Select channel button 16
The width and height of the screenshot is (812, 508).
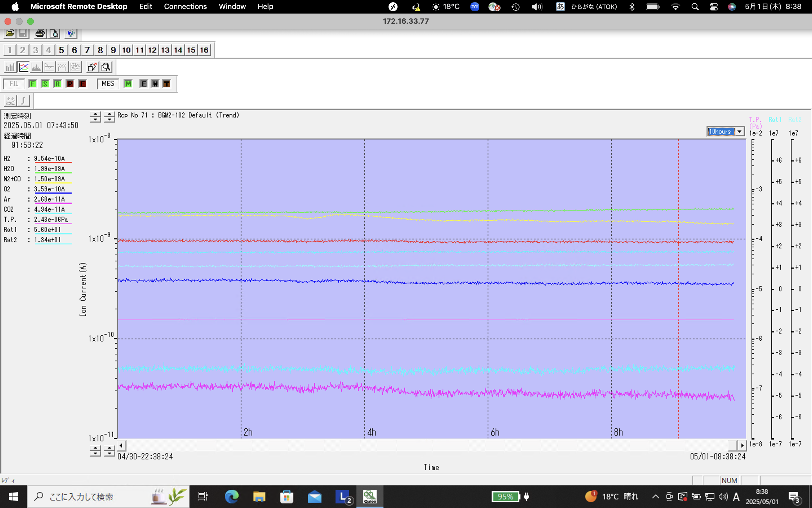coord(204,50)
